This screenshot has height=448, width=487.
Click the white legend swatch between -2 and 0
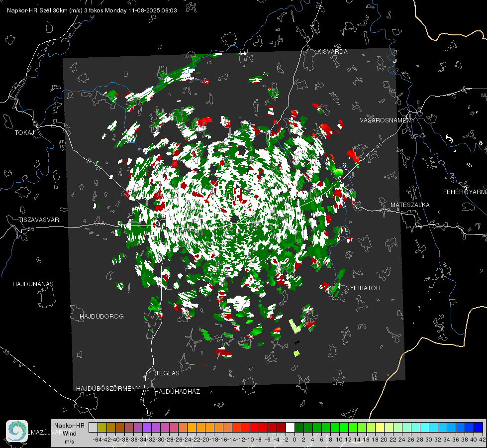[x=290, y=428]
